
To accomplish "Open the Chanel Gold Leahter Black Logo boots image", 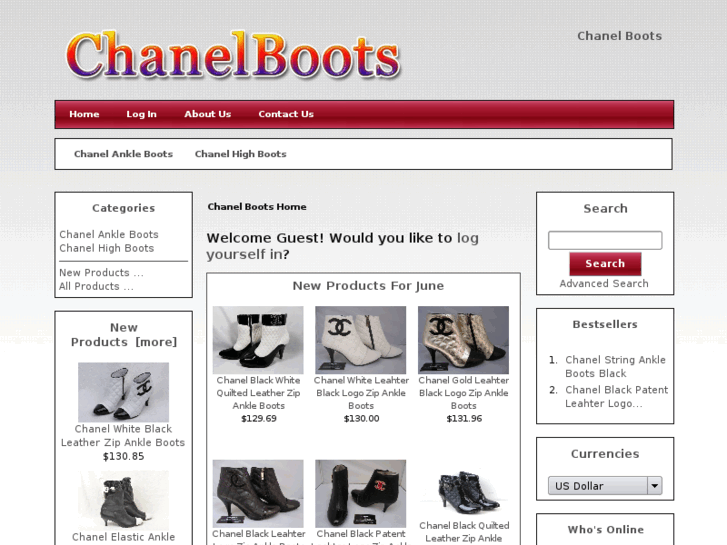I will point(464,340).
